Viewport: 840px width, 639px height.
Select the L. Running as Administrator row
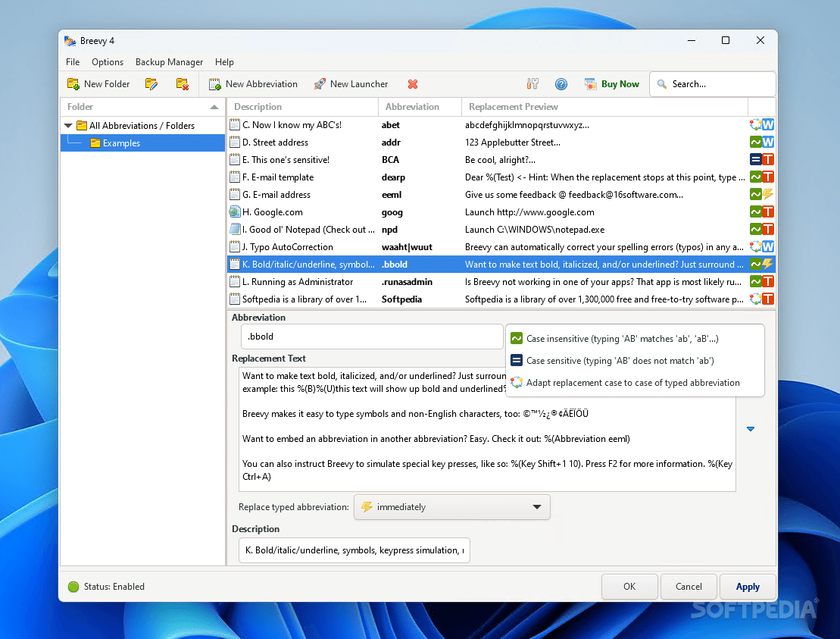(x=501, y=282)
